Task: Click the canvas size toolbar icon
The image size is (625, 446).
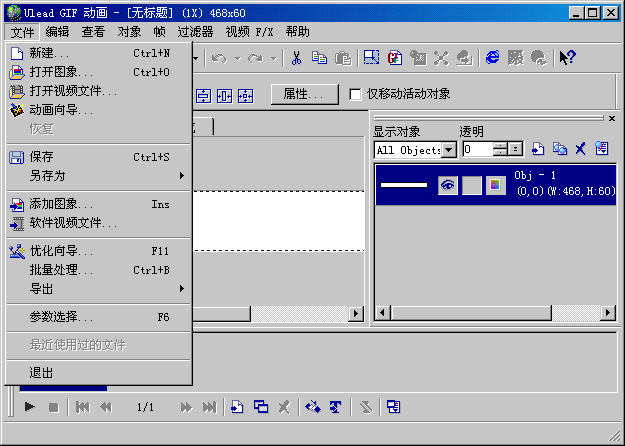Action: [x=371, y=58]
